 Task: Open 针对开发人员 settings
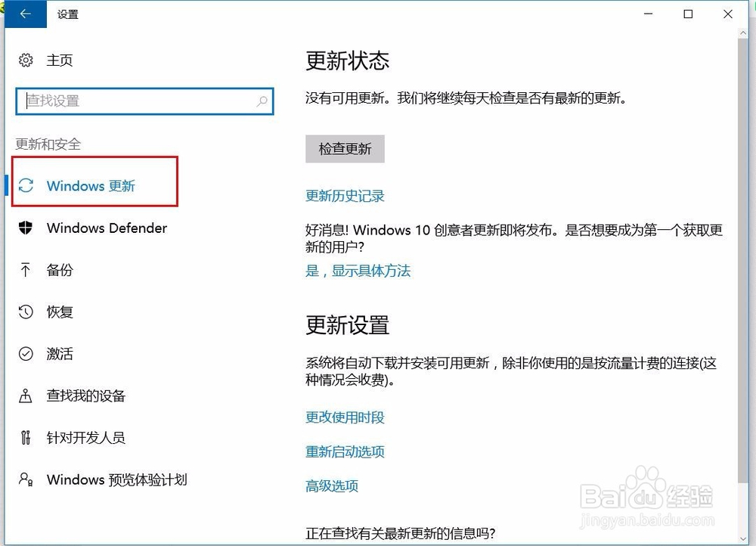click(x=86, y=437)
